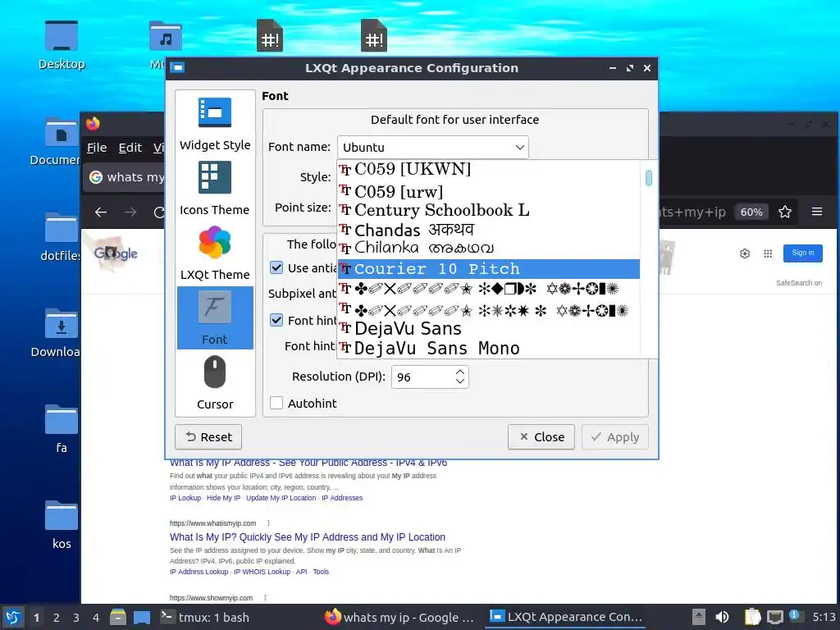Click the Google logo in Firefox
Screen dimensions: 840x630
(x=116, y=253)
